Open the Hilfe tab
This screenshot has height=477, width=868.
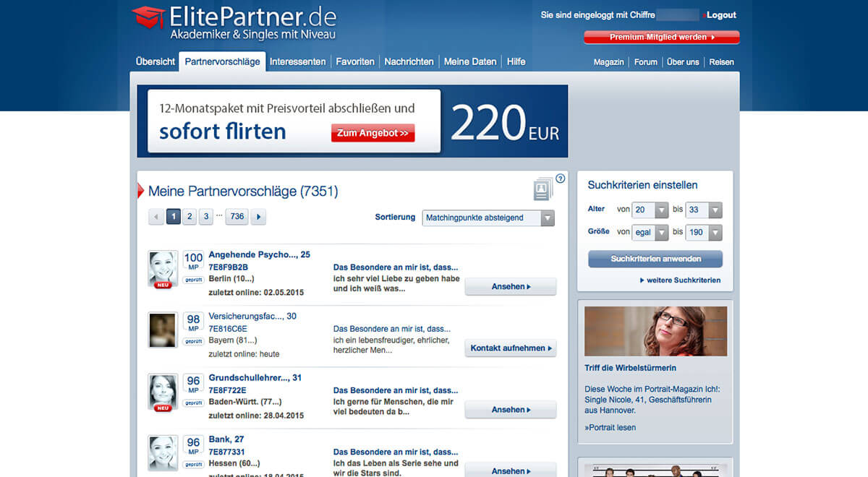point(516,62)
